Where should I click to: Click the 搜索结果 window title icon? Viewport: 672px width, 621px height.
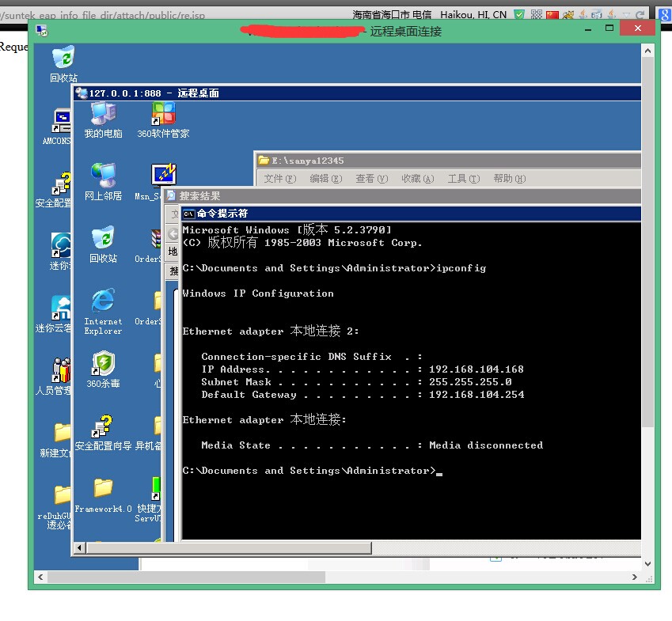pos(171,195)
